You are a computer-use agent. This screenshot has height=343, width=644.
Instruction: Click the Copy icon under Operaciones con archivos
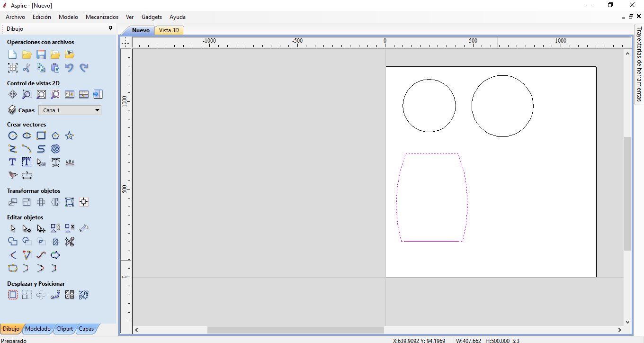point(41,68)
